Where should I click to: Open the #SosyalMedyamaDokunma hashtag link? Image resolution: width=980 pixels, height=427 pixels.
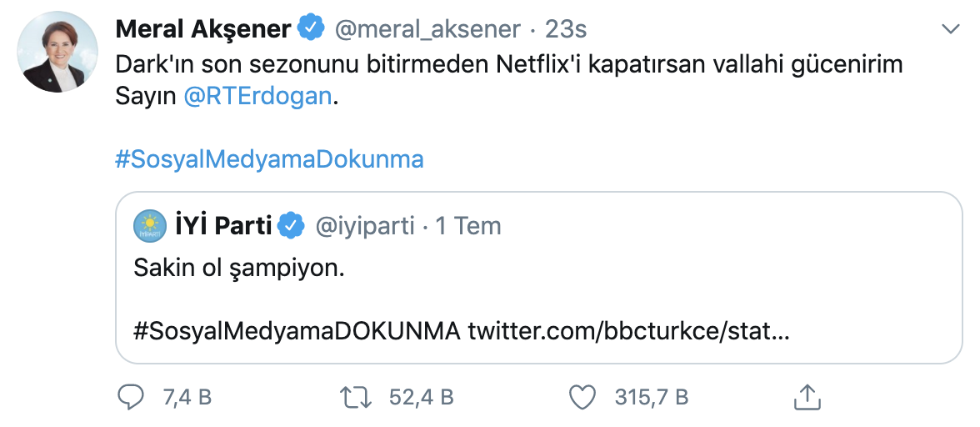coord(269,159)
